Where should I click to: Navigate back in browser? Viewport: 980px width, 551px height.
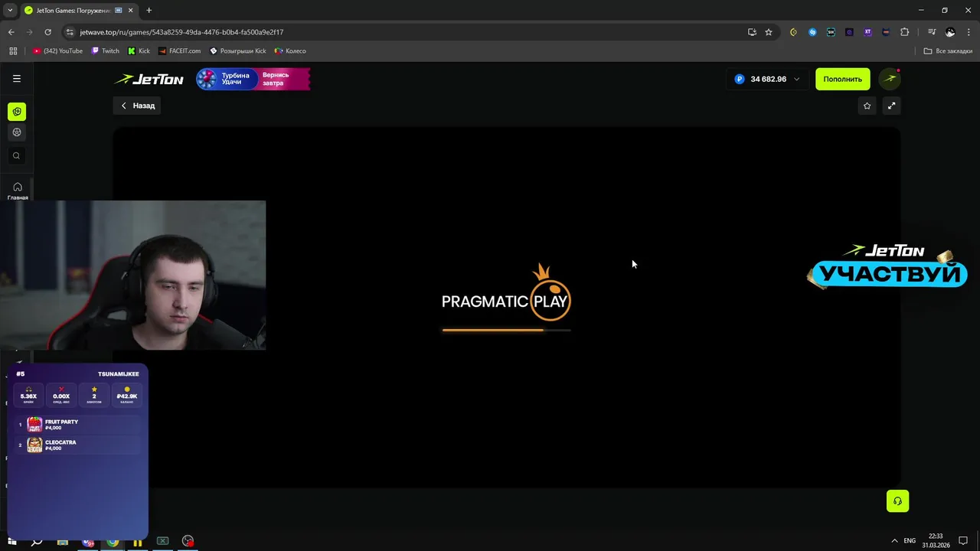point(11,32)
